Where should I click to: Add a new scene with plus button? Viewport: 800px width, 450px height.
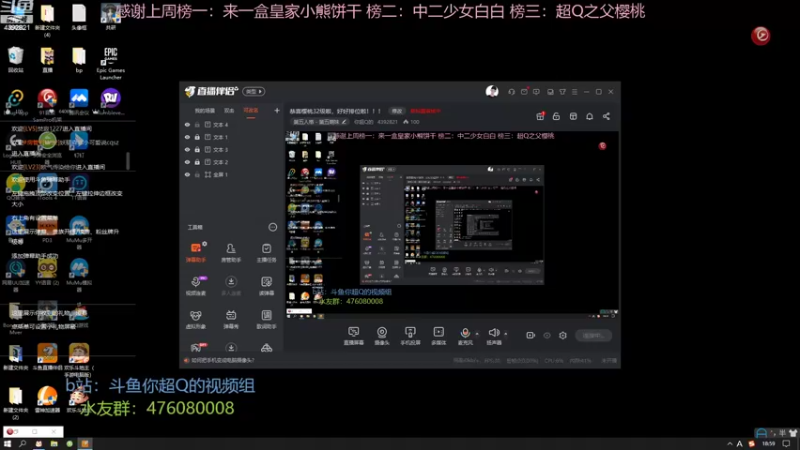[277, 110]
